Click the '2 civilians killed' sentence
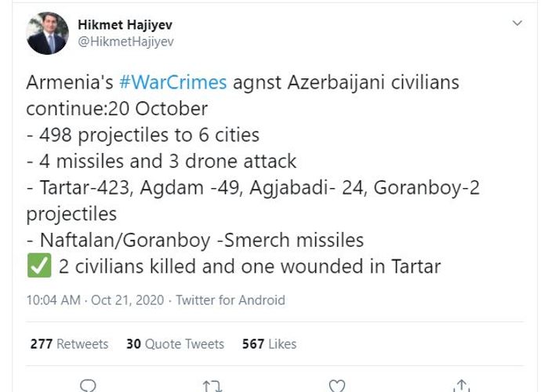Viewport: 548px width, 392px height. point(249,267)
